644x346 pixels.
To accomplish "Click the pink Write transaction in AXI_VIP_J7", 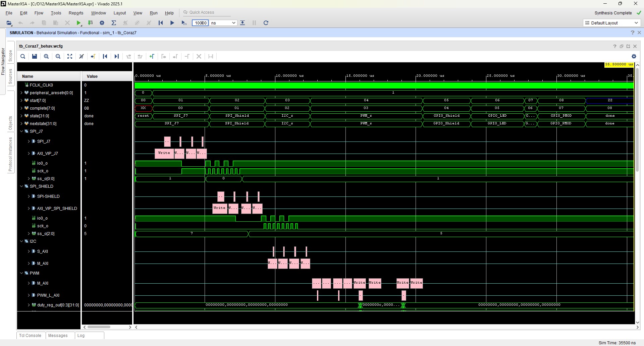I will 164,153.
